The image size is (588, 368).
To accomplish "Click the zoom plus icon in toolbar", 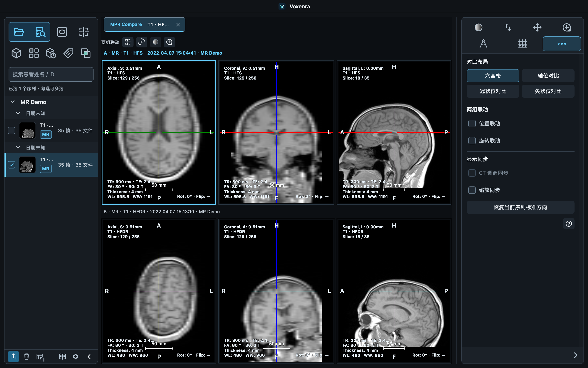I will (x=169, y=42).
